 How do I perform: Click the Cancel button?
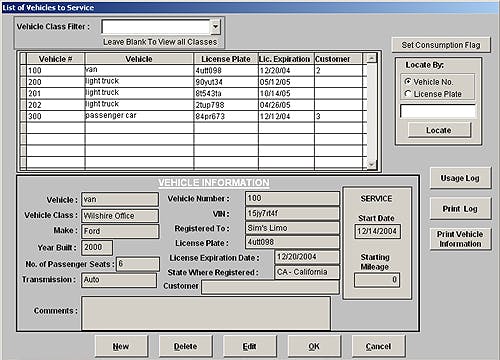pyautogui.click(x=378, y=347)
